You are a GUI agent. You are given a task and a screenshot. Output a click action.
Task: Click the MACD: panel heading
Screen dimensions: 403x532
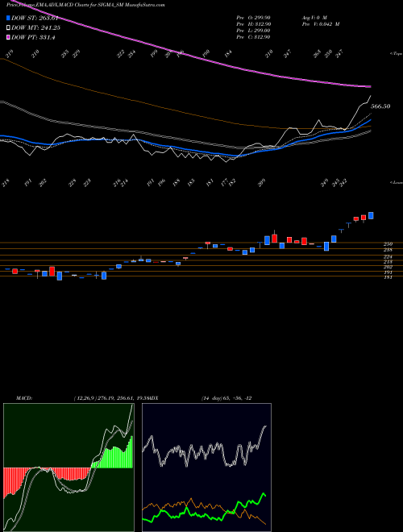pos(23,398)
